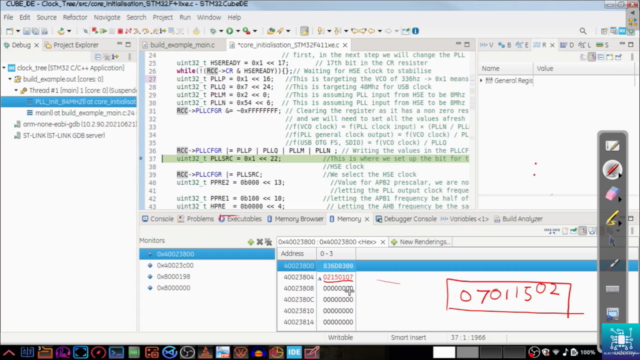Screen dimensions: 640x360
Task: Open the Variables view tab marked V
Action: pos(487,45)
